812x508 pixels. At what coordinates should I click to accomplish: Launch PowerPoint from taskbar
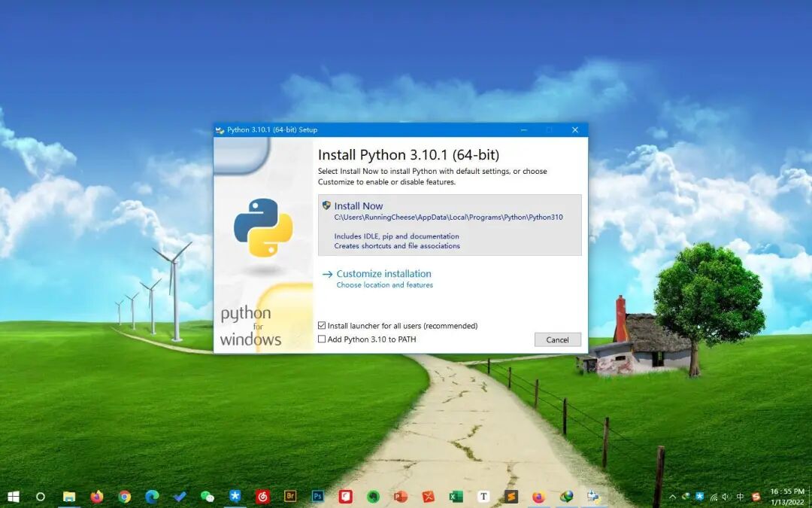pyautogui.click(x=400, y=497)
